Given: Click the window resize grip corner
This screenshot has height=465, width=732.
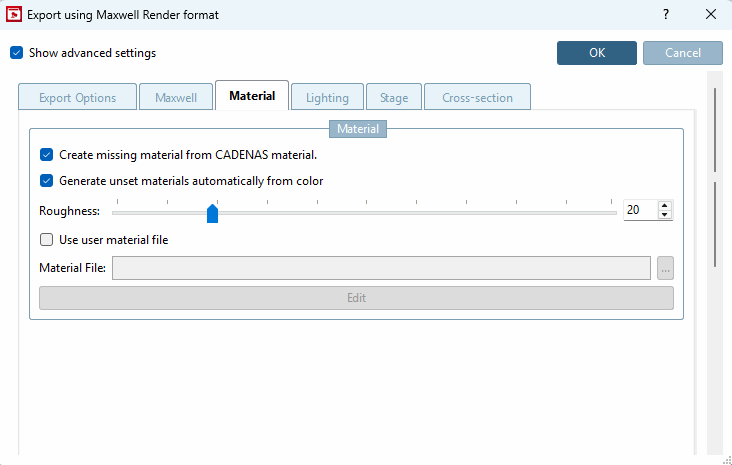Looking at the screenshot, I should click(x=727, y=460).
